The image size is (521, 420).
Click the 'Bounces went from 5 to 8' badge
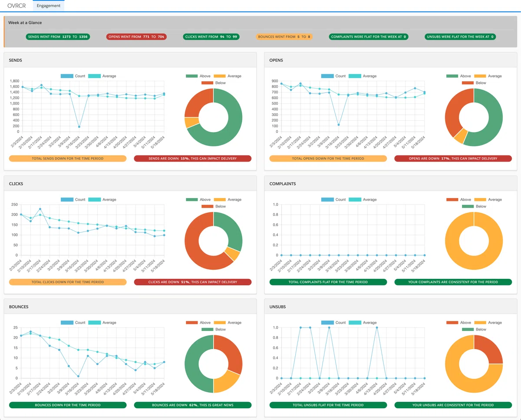[x=284, y=37]
